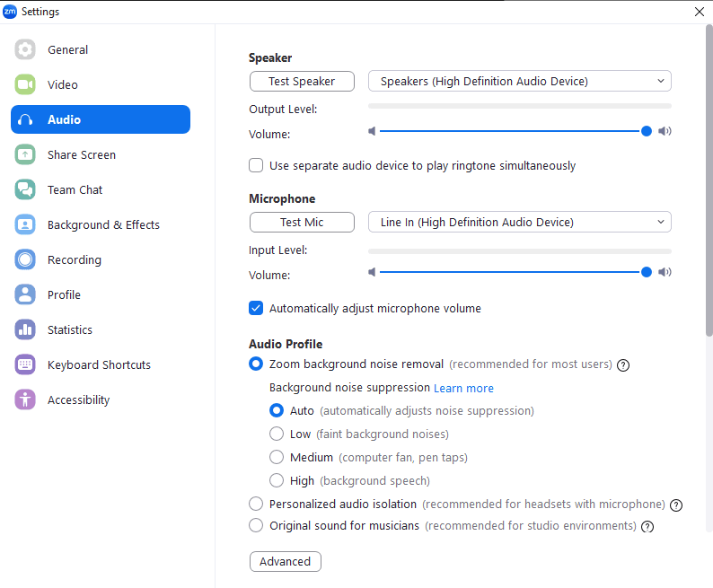Select the Recording icon in sidebar
The image size is (713, 588).
[x=25, y=260]
